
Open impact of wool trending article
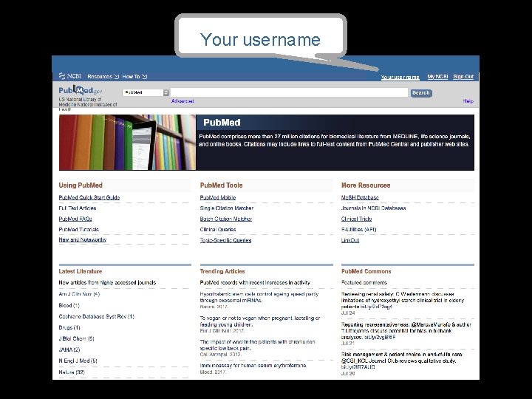[x=258, y=345]
